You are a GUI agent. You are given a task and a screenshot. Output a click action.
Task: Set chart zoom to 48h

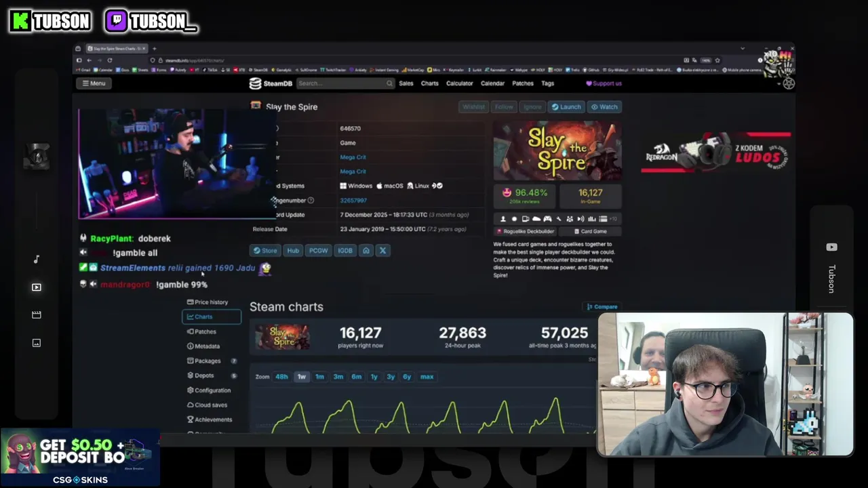point(281,377)
